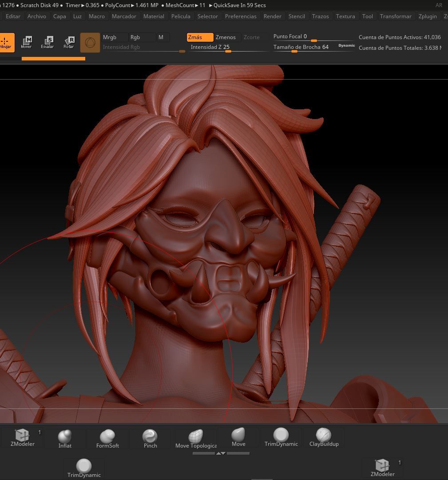Pick the TrimDynamic brush in top brush row
Screen dimensions: 448x480
(x=281, y=438)
